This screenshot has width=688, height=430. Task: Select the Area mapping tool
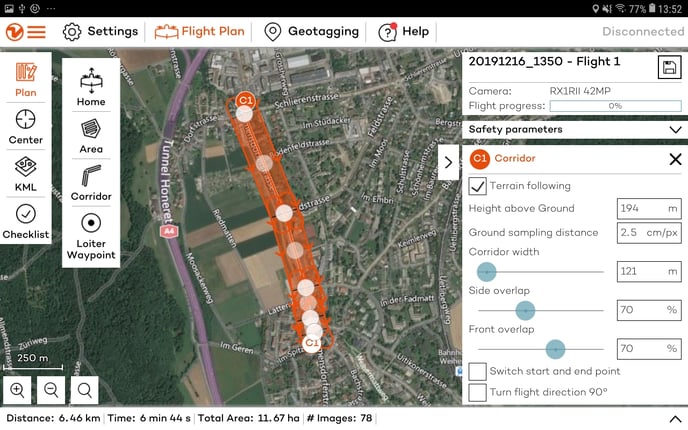[91, 135]
